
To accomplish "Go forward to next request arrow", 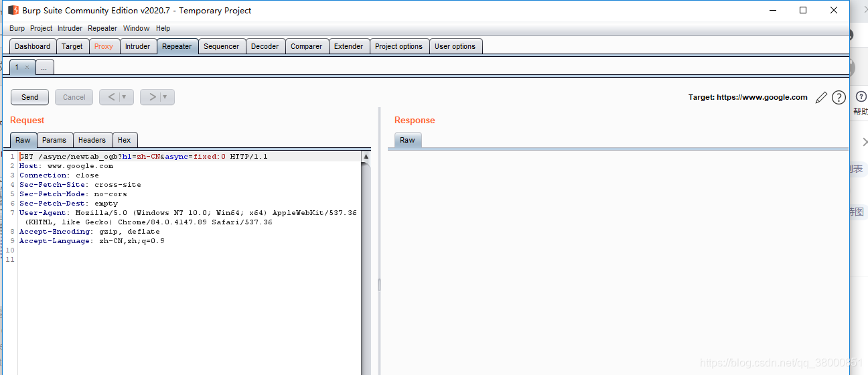I will [152, 97].
